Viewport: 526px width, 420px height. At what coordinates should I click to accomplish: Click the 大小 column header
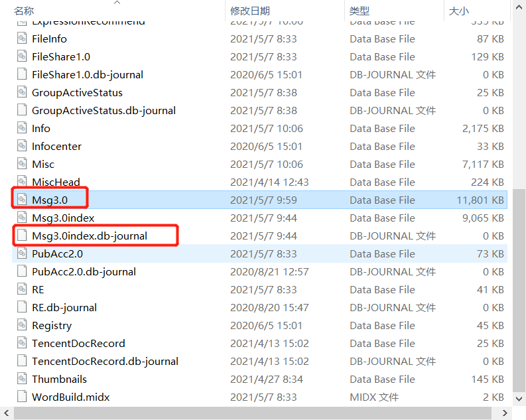click(x=459, y=11)
